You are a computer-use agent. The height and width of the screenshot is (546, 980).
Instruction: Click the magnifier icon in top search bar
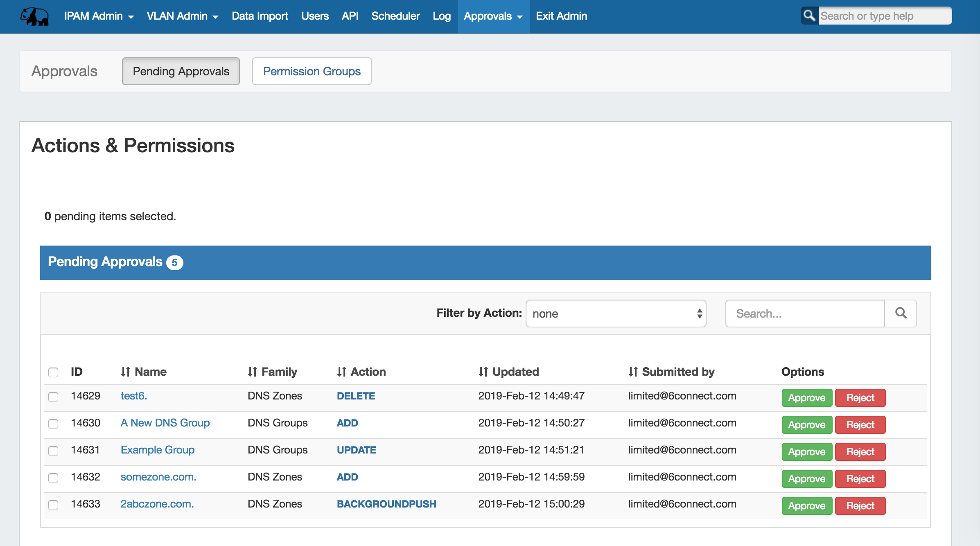coord(809,16)
